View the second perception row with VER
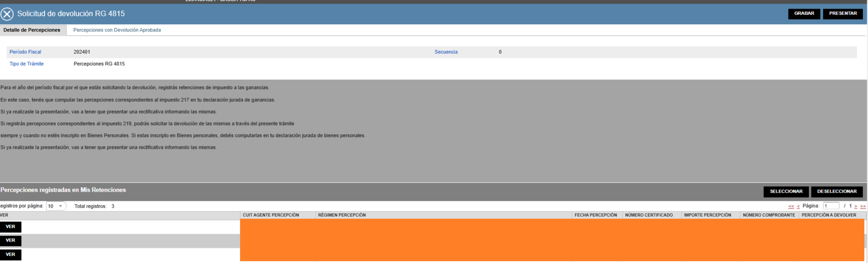Viewport: 868px width, 263px height. click(11, 241)
